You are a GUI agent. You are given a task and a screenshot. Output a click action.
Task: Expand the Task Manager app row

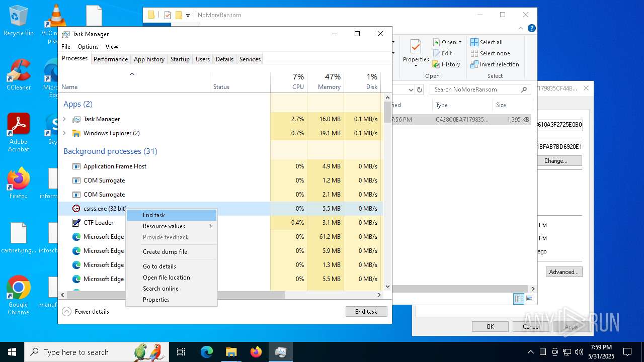(64, 119)
